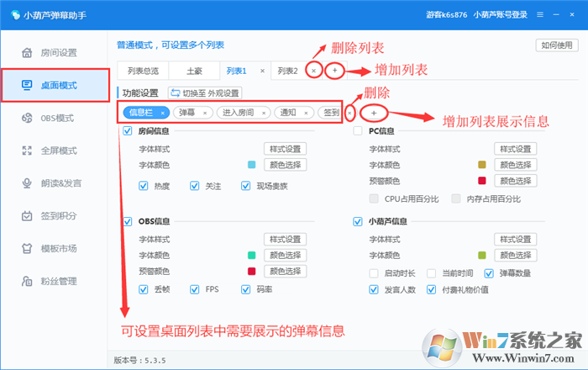588x370 pixels.
Task: Select the 列表1 tab
Action: [237, 71]
